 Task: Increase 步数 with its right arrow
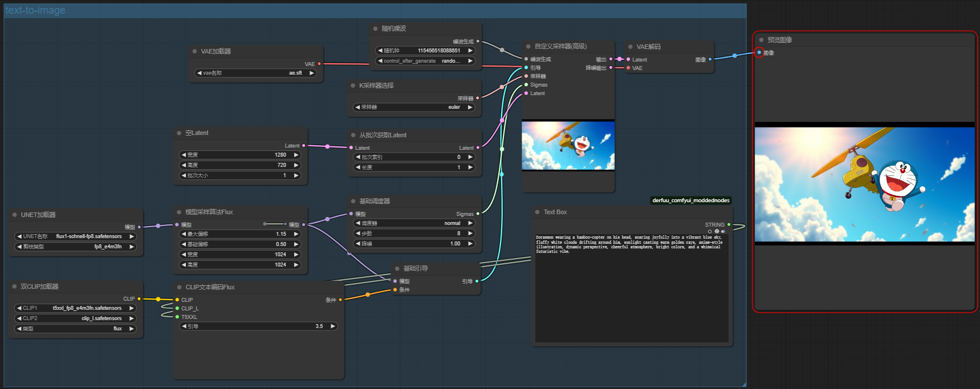pyautogui.click(x=470, y=234)
